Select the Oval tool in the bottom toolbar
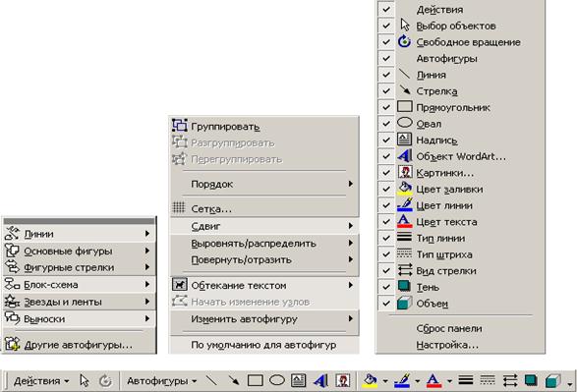 pos(277,380)
